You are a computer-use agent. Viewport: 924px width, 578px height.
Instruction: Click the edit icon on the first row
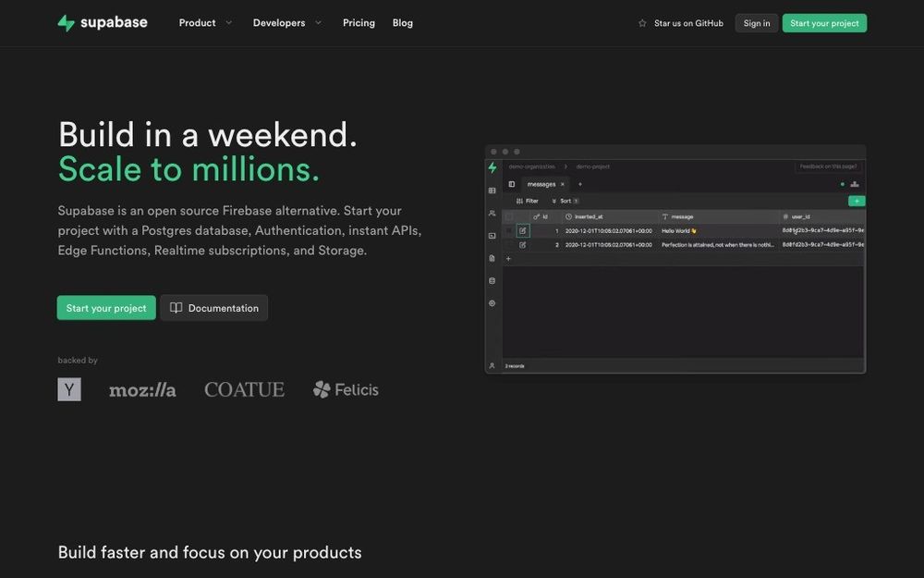click(x=523, y=230)
